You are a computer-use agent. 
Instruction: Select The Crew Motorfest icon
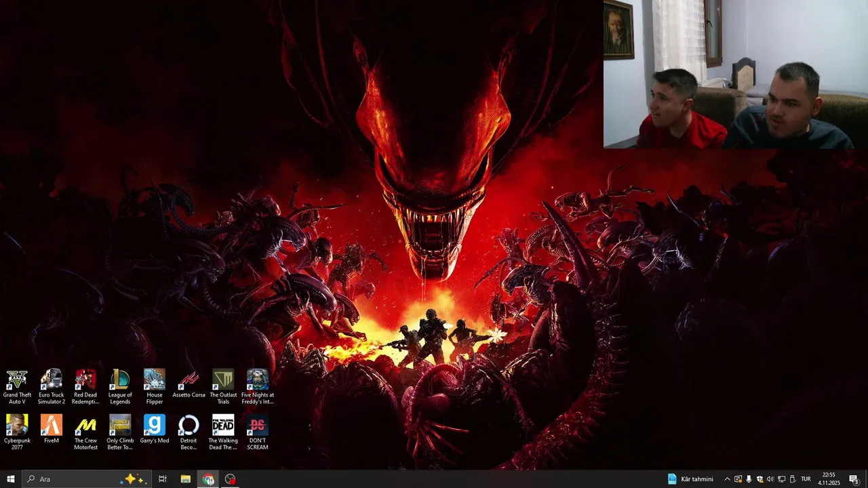(85, 432)
